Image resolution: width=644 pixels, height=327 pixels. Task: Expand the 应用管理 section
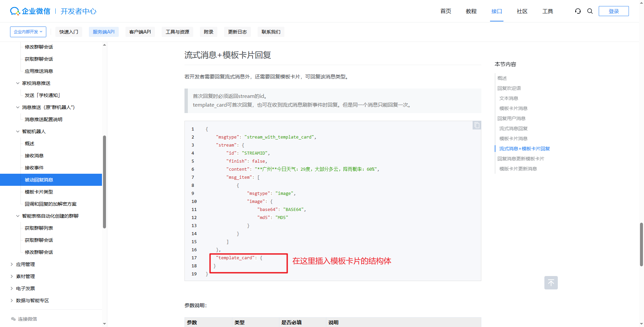click(x=12, y=264)
